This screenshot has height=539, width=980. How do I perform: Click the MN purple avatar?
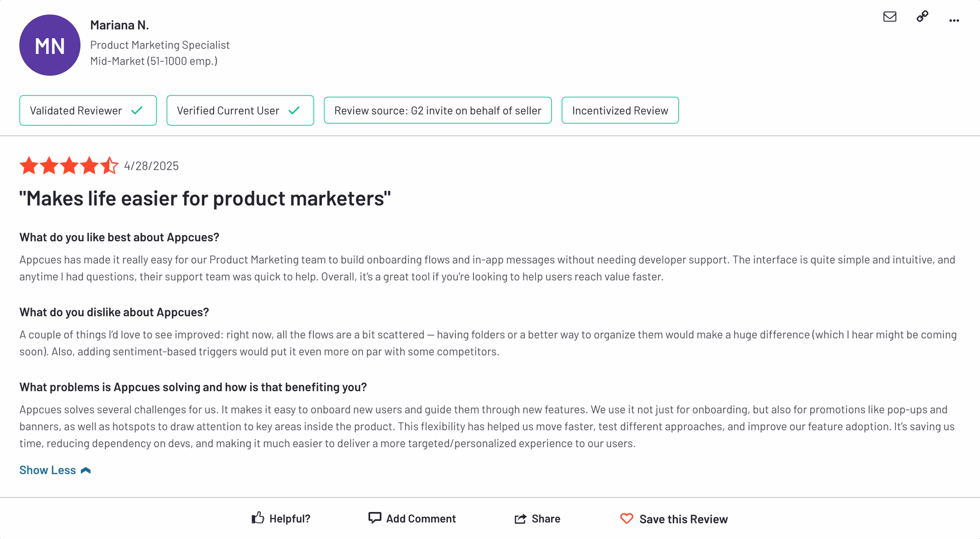[x=50, y=45]
